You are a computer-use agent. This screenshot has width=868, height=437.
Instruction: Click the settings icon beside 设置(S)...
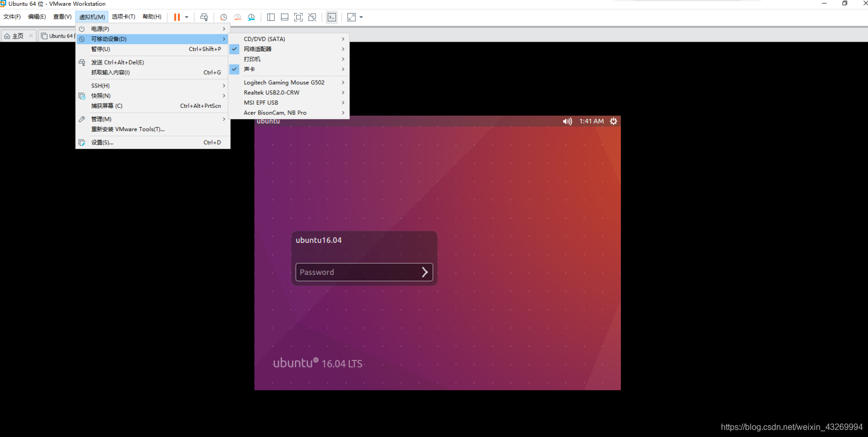coord(82,142)
